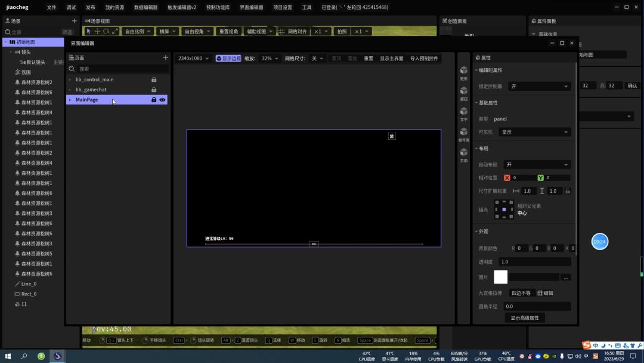Select the 文字 (text) widget icon

coord(463,112)
